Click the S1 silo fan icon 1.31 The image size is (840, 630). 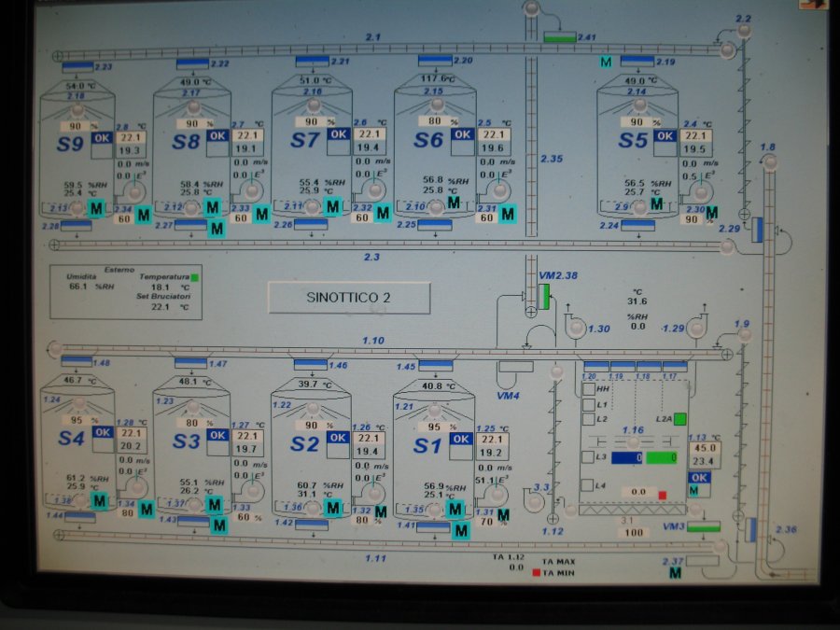497,493
